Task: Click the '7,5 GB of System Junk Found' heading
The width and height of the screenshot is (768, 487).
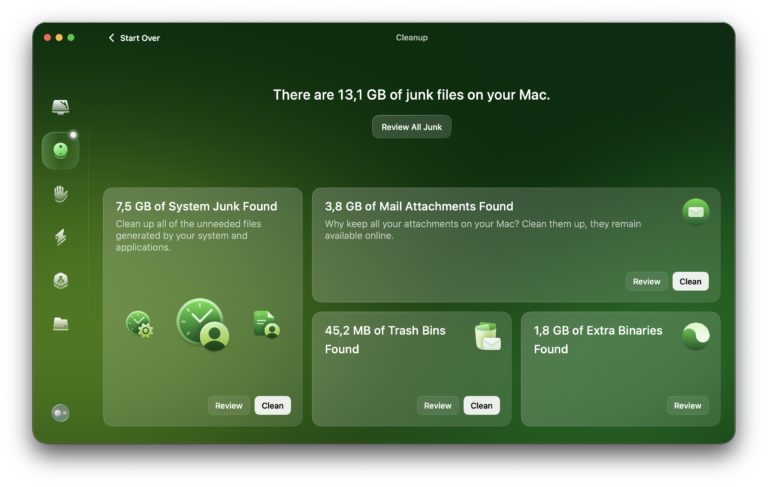Action: click(196, 206)
